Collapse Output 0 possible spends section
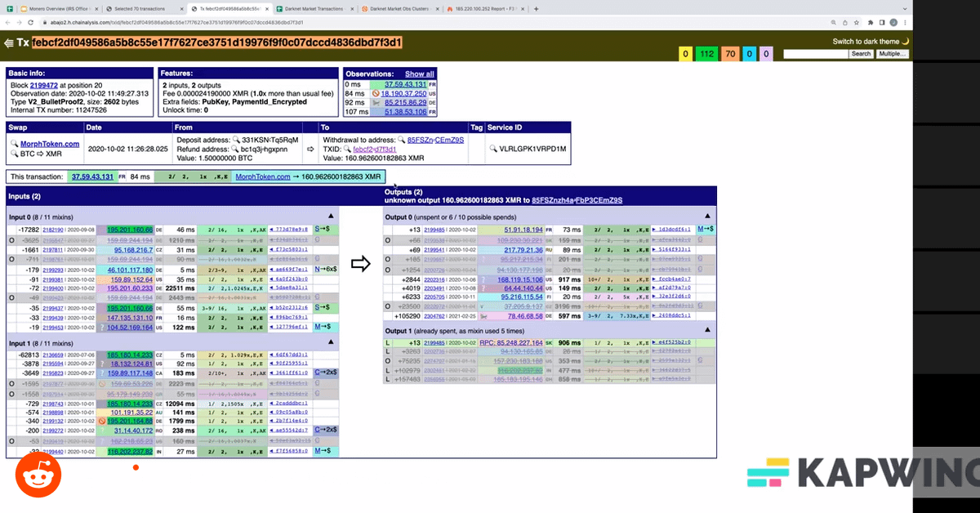Viewport: 980px width, 513px height. pos(706,216)
